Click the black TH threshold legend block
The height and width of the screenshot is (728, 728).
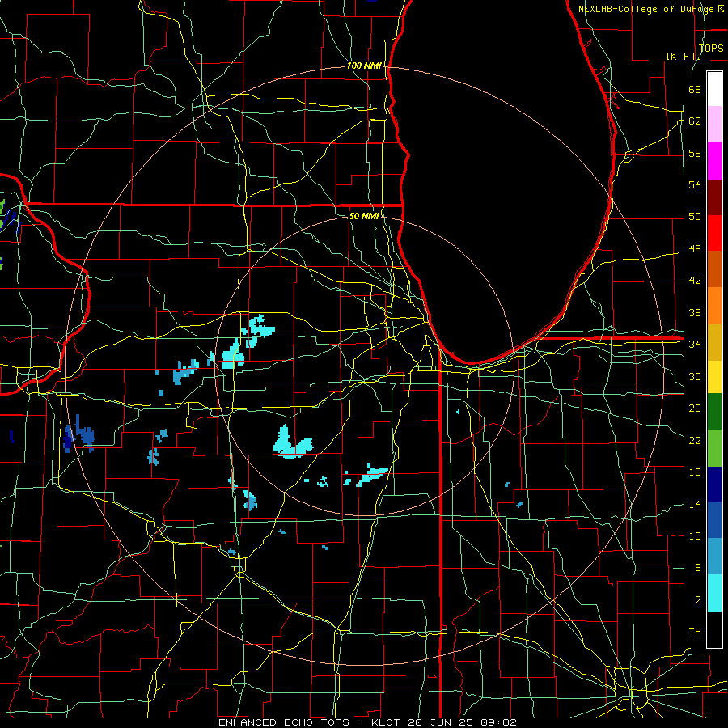[714, 629]
